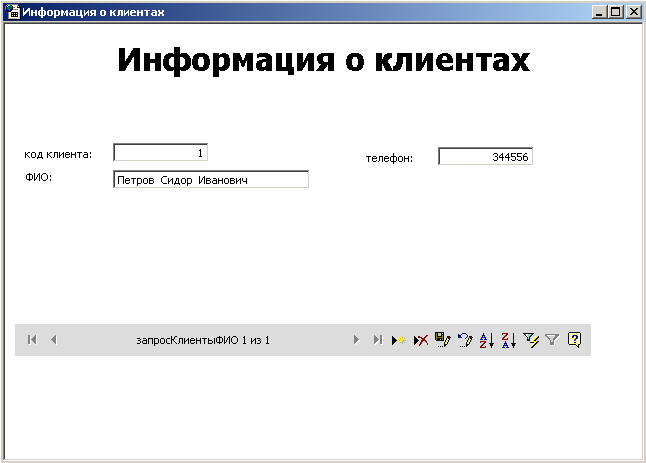Screen dimensions: 646x463
Task: Click the Информация о клиентах heading
Action: tap(323, 60)
